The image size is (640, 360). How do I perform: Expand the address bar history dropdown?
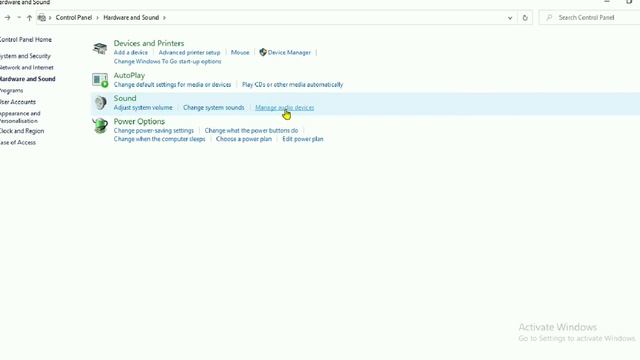tap(510, 18)
